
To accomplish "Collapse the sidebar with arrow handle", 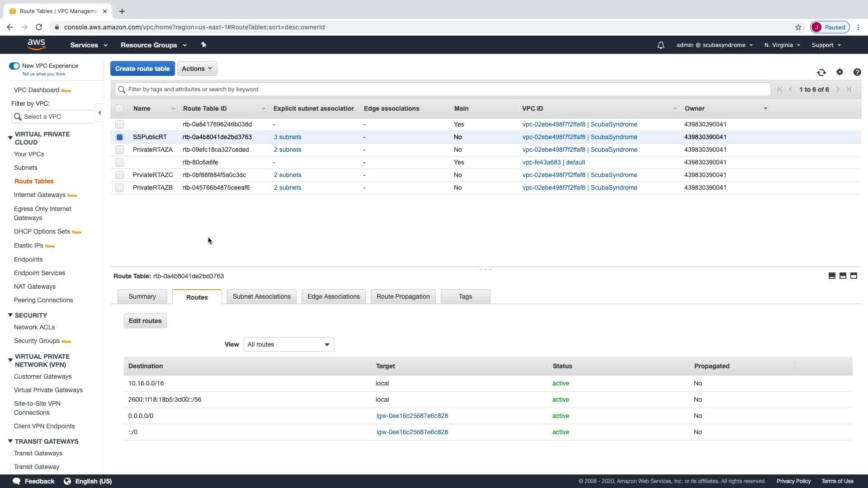I will pos(99,113).
